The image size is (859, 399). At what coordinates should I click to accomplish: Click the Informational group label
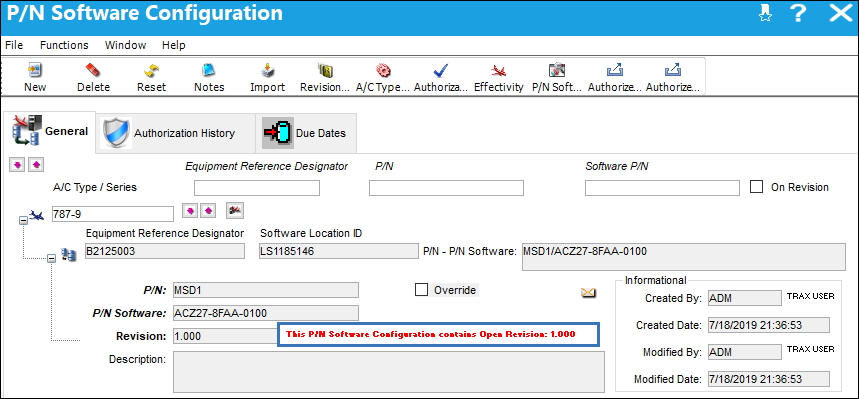click(655, 280)
